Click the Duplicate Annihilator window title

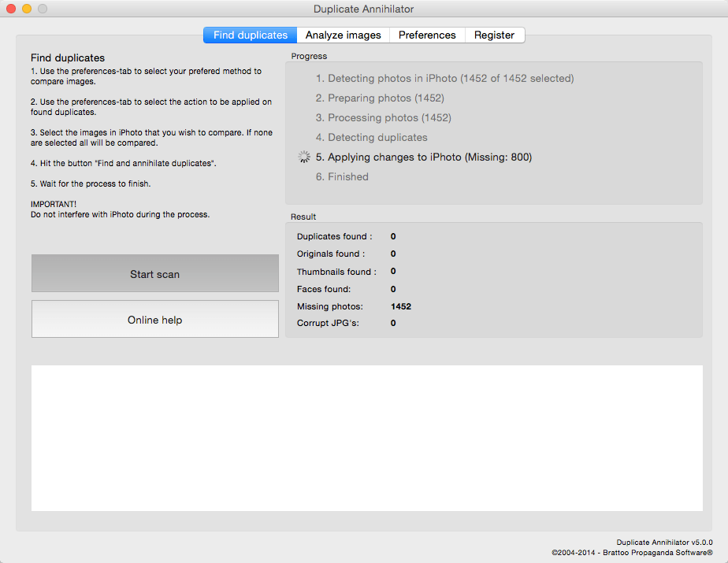coord(363,9)
